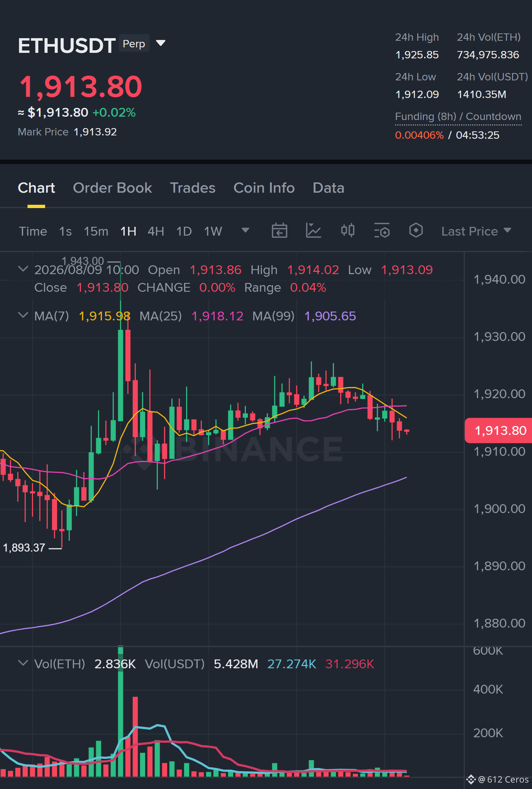
Task: Tap the 24h Low value 1,912.09
Action: [x=417, y=95]
